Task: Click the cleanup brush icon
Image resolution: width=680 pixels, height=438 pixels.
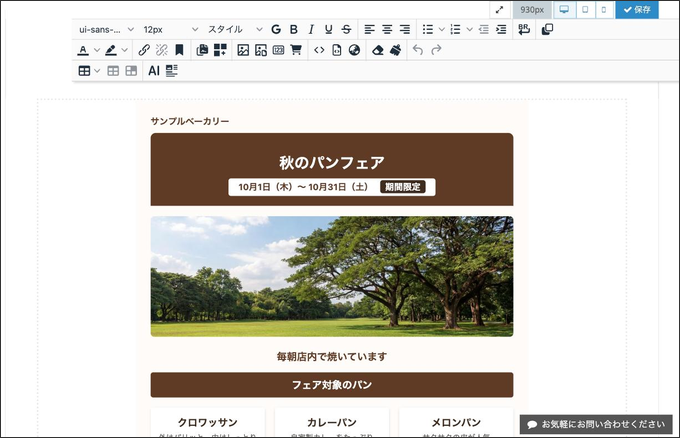Action: pos(395,50)
